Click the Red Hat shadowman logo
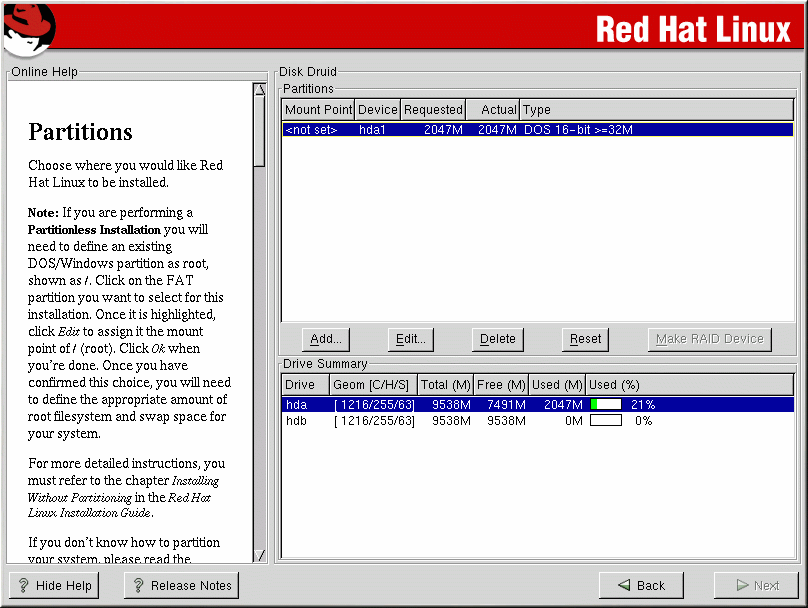 [x=28, y=30]
